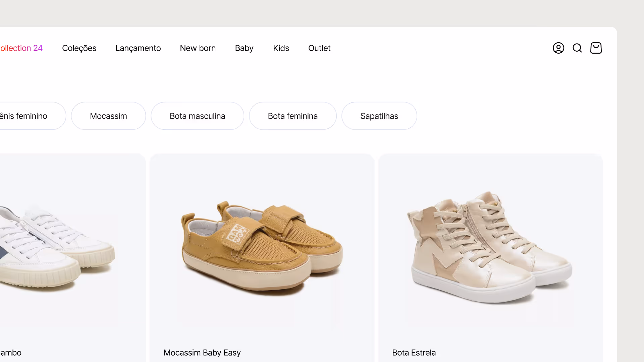Filter by Tênis feminino chip
This screenshot has width=644, height=362.
(33, 116)
